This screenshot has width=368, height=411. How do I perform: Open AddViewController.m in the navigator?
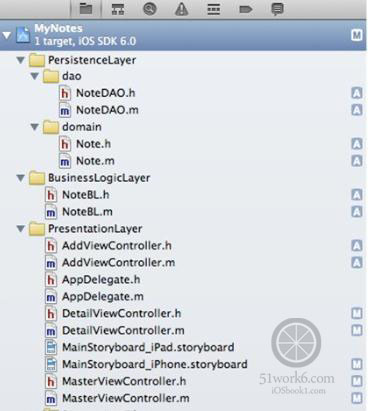pos(118,263)
